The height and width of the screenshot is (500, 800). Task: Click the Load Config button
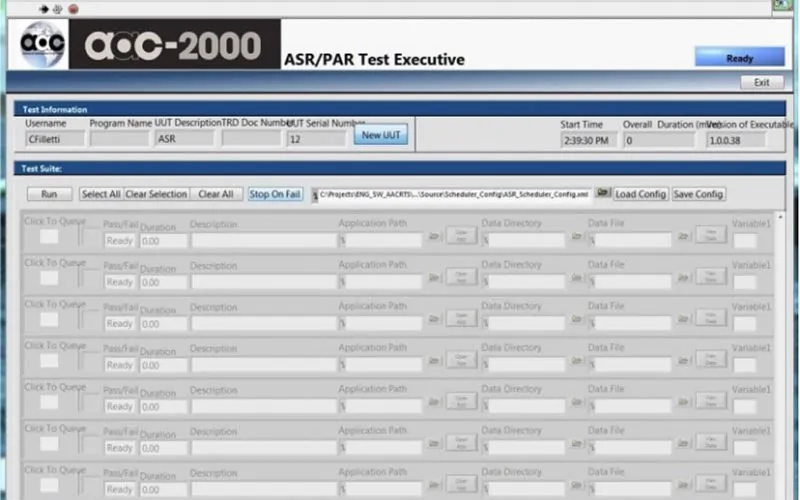pos(640,194)
